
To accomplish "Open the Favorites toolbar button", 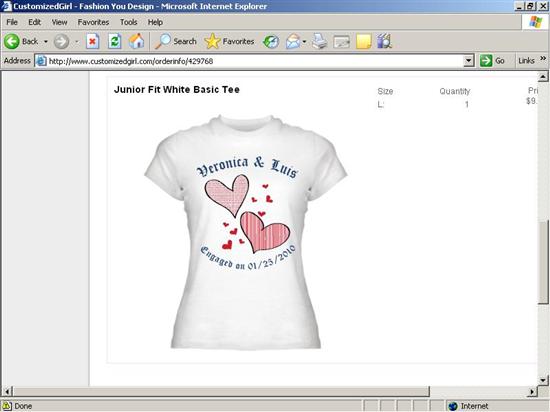I will (x=229, y=41).
